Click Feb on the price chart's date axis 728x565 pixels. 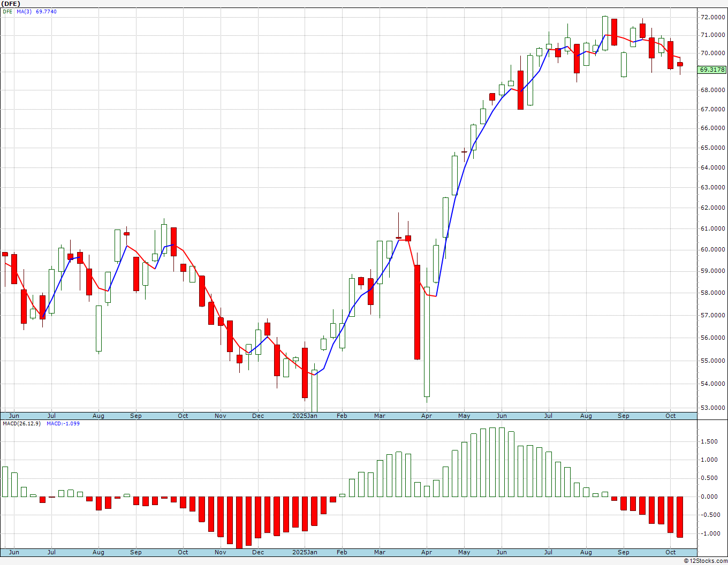[342, 416]
